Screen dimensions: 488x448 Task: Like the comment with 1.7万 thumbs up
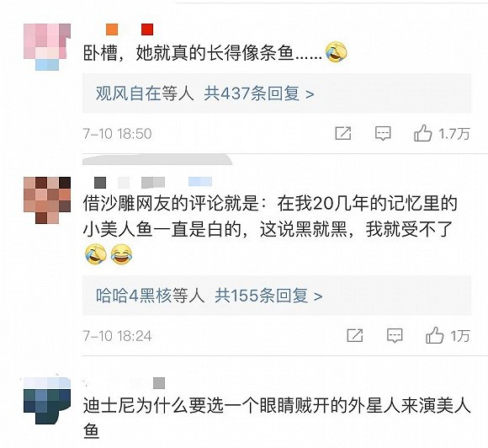(x=422, y=133)
